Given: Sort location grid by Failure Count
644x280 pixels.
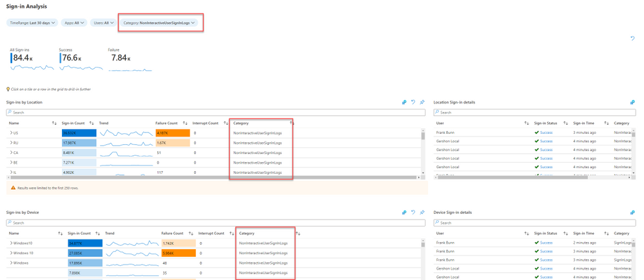Looking at the screenshot, I should tap(185, 123).
